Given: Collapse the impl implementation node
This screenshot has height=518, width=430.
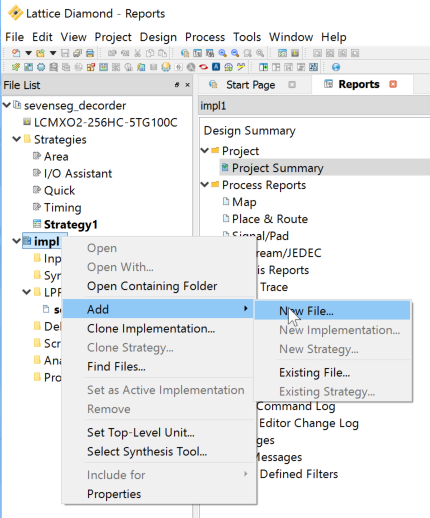Looking at the screenshot, I should tap(16, 241).
